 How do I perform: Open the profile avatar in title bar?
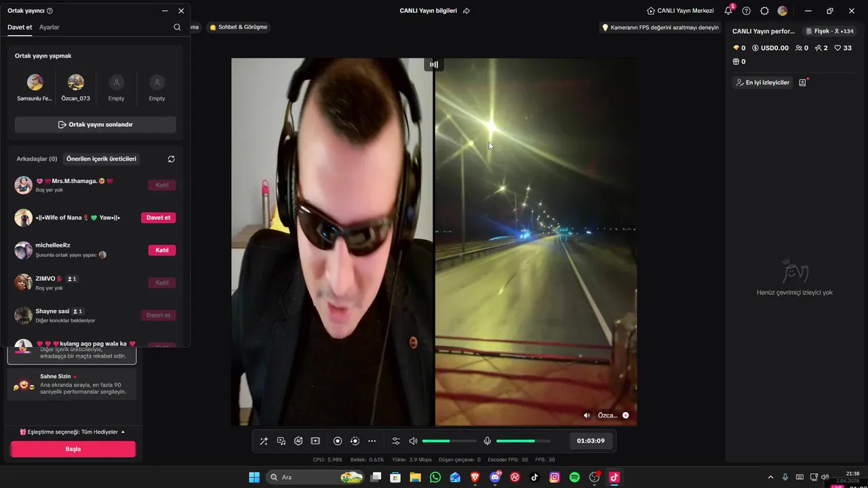click(783, 11)
